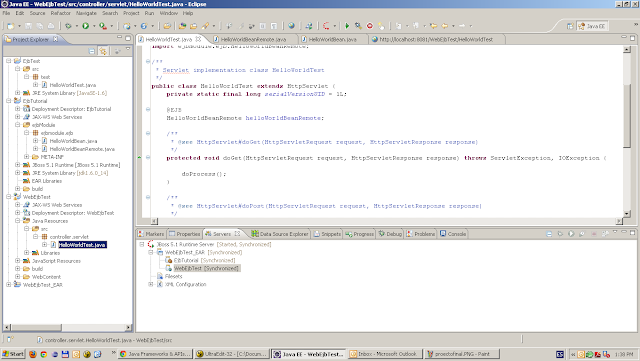Open the Data Source Explorer tab

pyautogui.click(x=280, y=234)
